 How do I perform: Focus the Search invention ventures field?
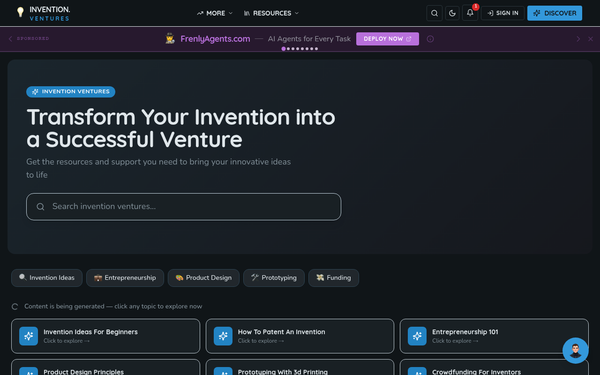point(184,207)
